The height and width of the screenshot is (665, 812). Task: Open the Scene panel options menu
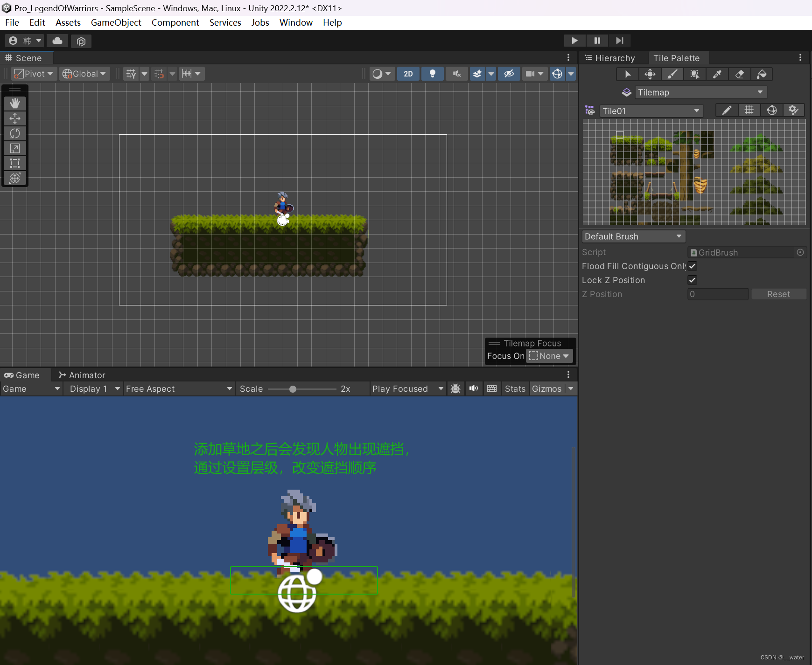click(x=568, y=57)
